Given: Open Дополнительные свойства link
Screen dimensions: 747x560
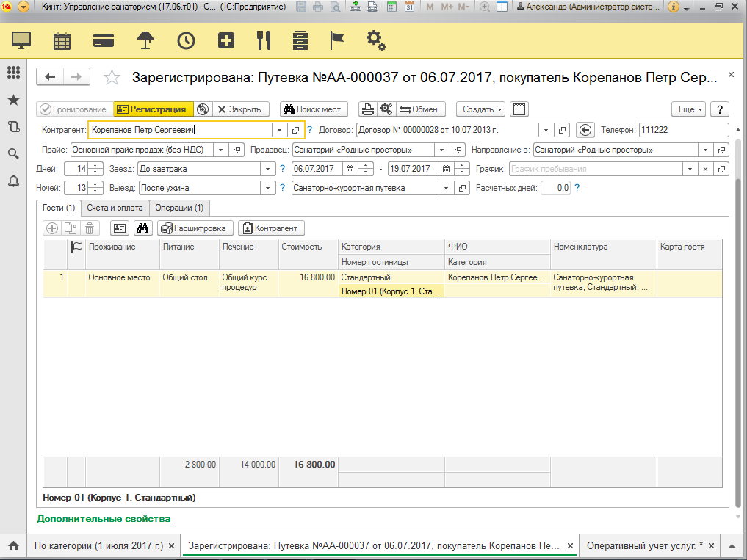Looking at the screenshot, I should pyautogui.click(x=104, y=519).
